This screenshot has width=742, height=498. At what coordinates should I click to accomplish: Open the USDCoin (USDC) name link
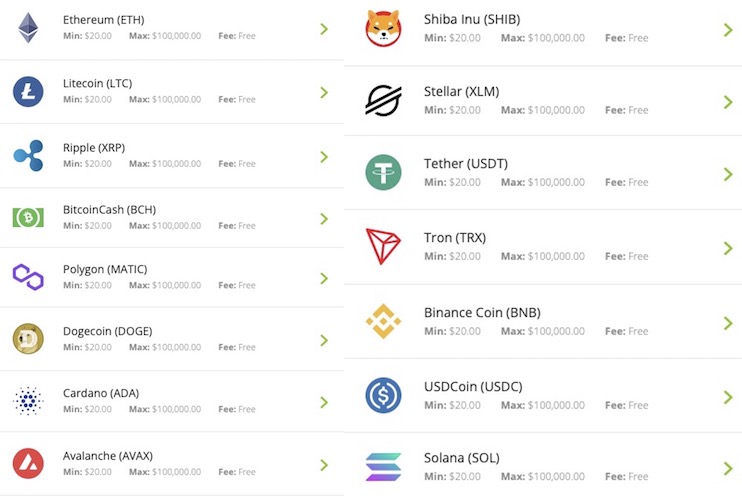pos(473,387)
